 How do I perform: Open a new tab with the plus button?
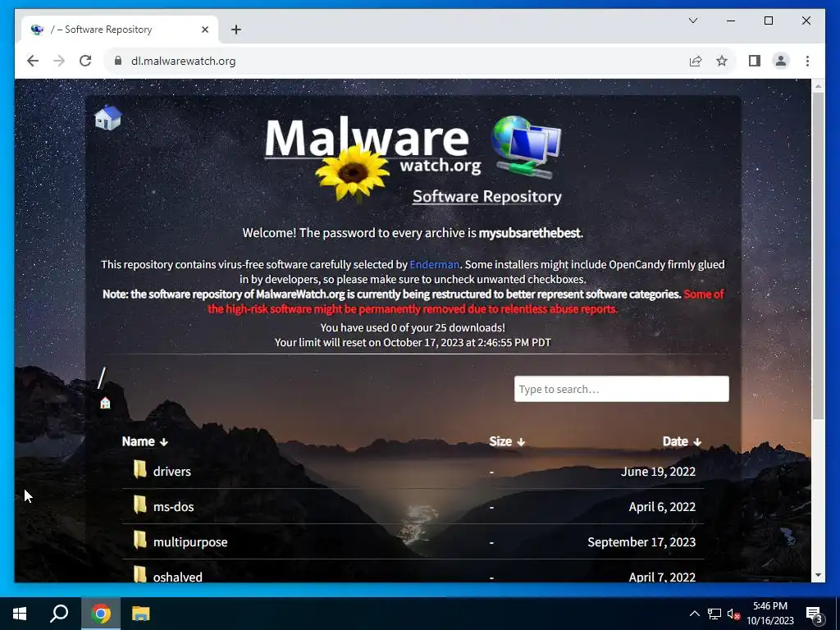(236, 30)
